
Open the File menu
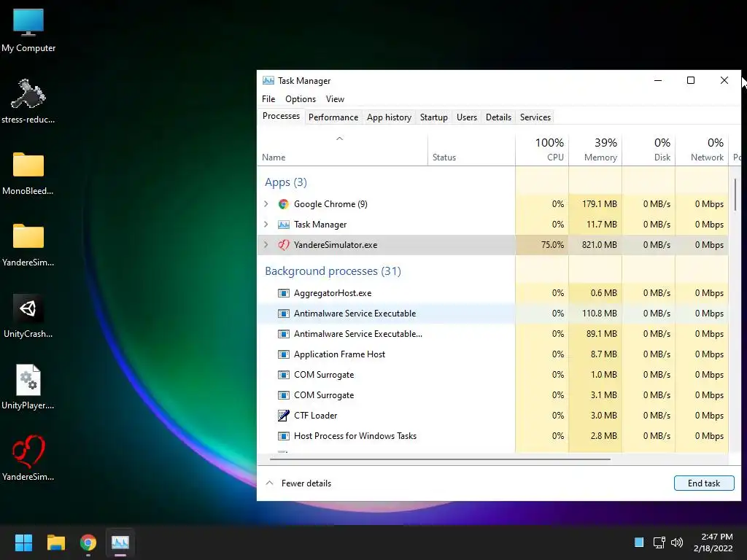tap(268, 99)
